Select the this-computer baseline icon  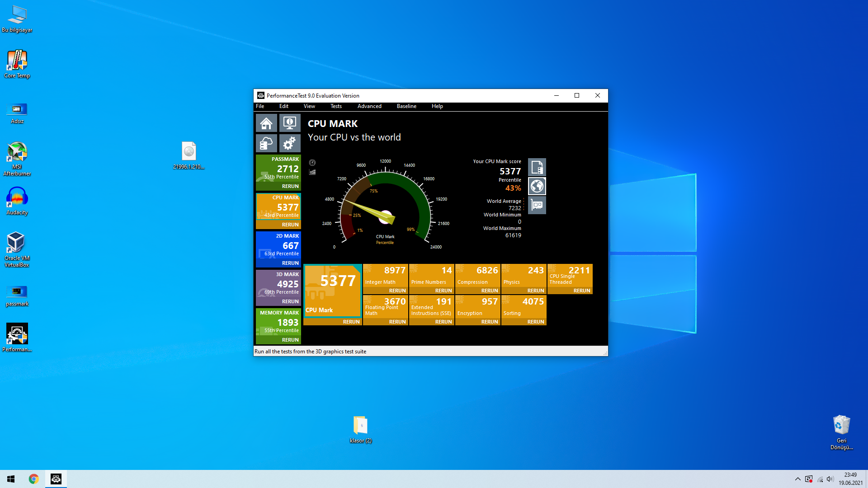[537, 168]
